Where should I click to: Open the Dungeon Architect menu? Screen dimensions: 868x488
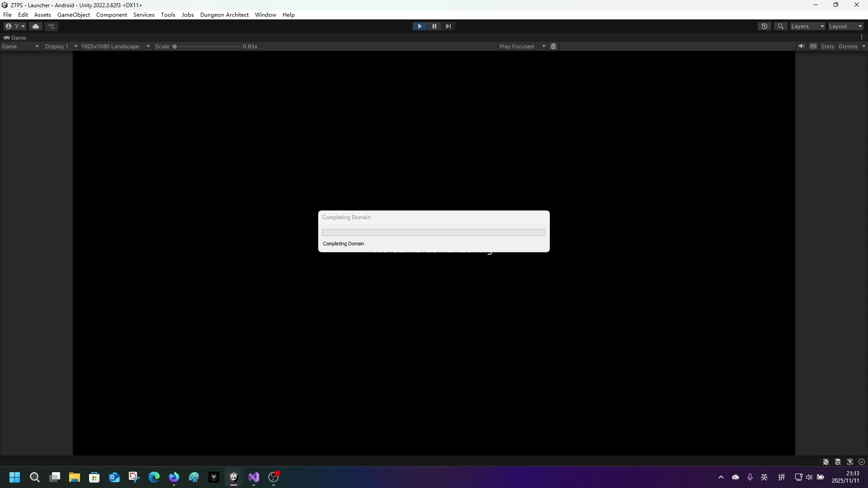(224, 15)
